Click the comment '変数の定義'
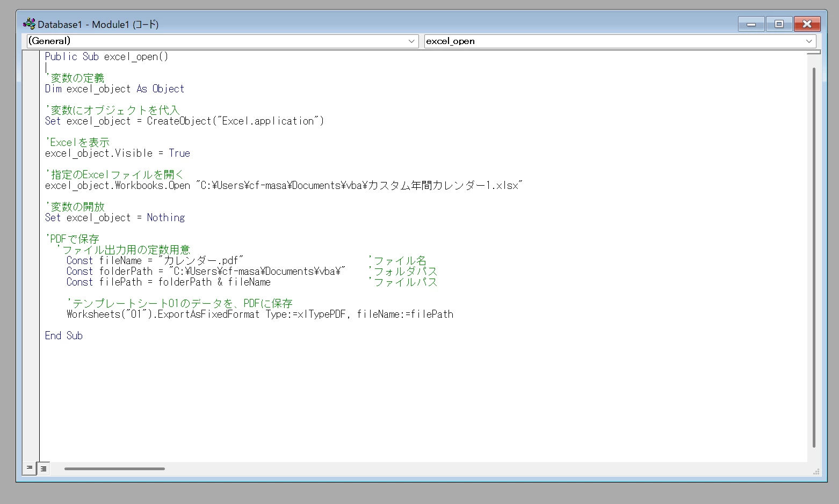This screenshot has width=839, height=504. [75, 78]
